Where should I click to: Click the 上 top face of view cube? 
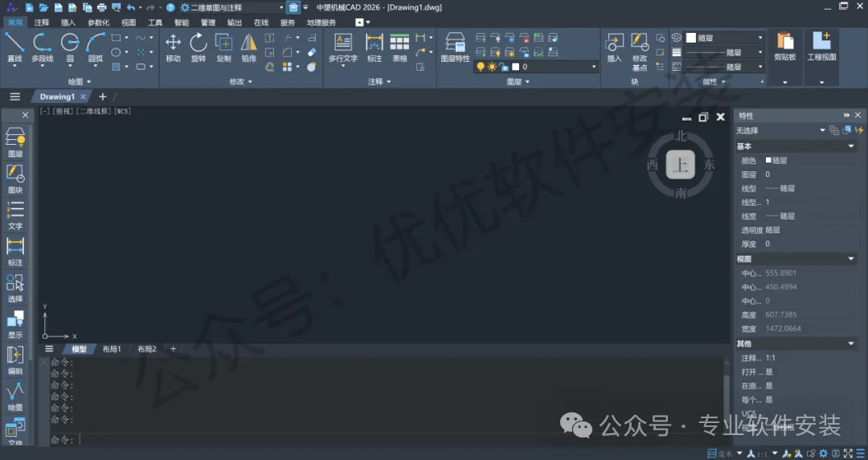681,165
